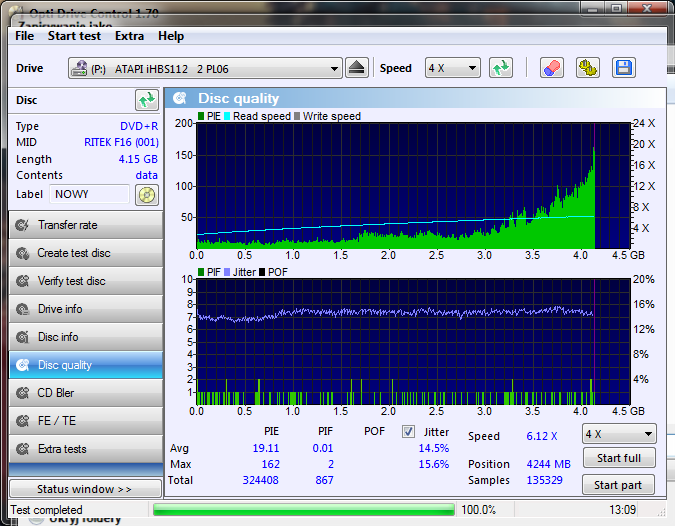The image size is (675, 526).
Task: Open the Start test menu
Action: [74, 36]
